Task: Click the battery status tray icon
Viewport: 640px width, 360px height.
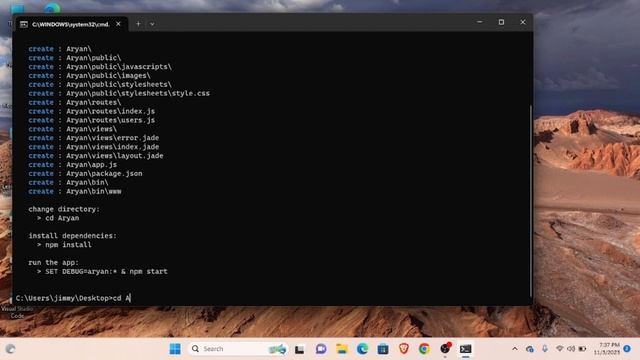Action: [582, 349]
